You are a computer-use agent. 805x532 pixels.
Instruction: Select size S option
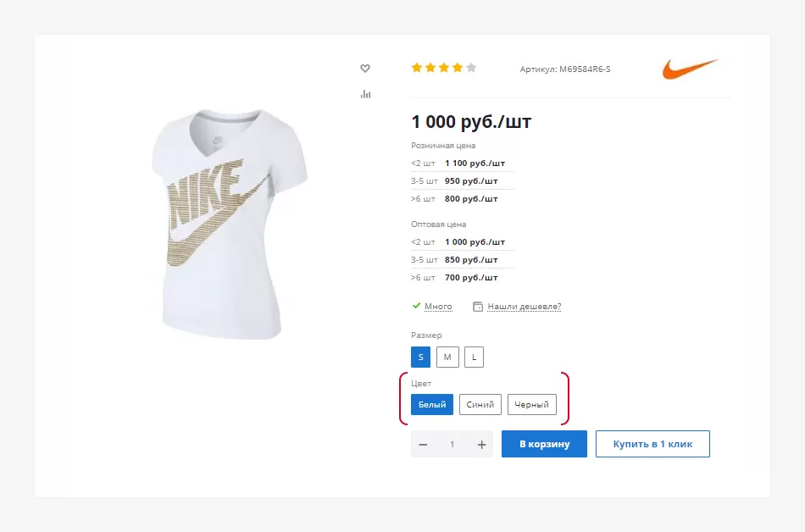point(420,357)
